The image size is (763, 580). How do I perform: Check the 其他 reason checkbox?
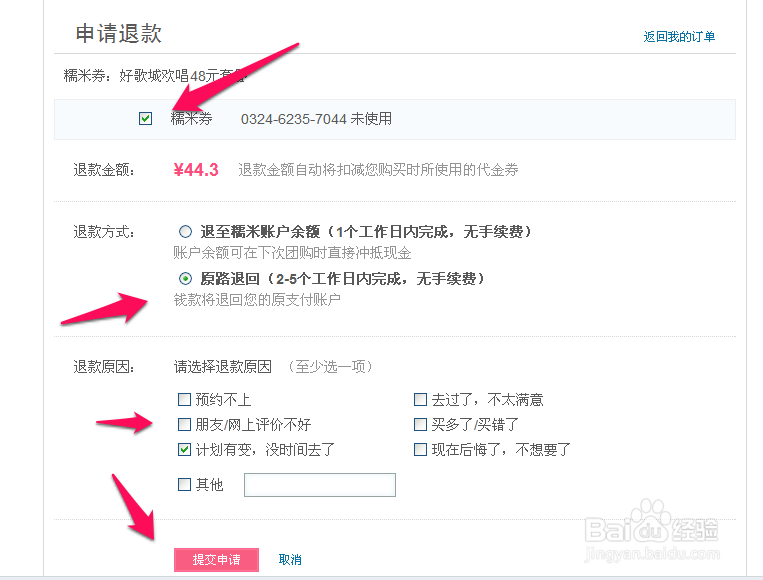(184, 484)
